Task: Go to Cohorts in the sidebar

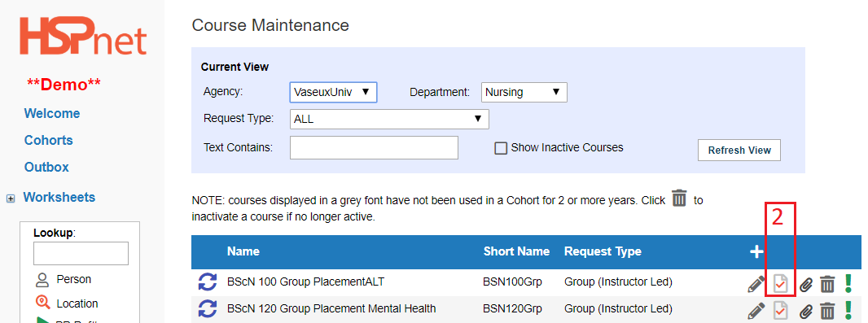Action: pyautogui.click(x=49, y=141)
